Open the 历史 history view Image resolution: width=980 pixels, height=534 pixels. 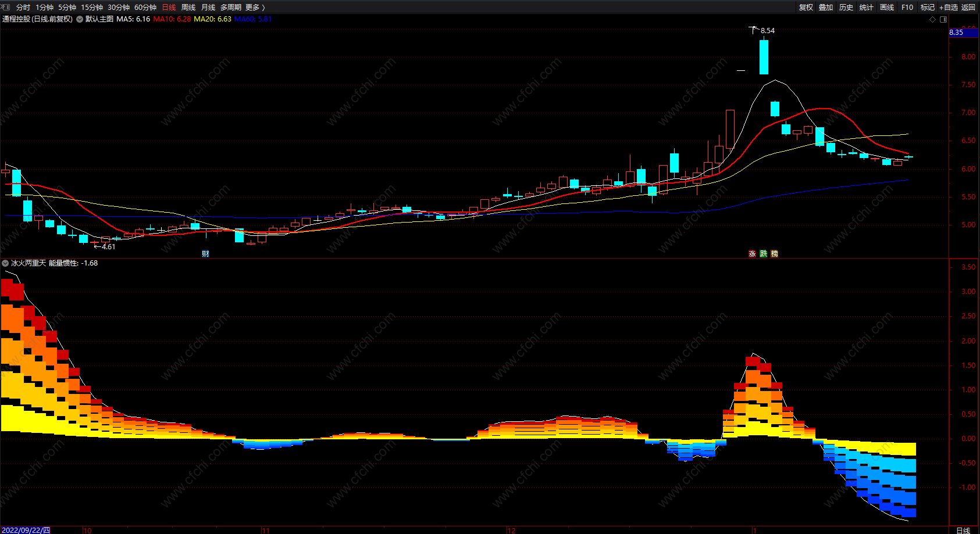(846, 8)
